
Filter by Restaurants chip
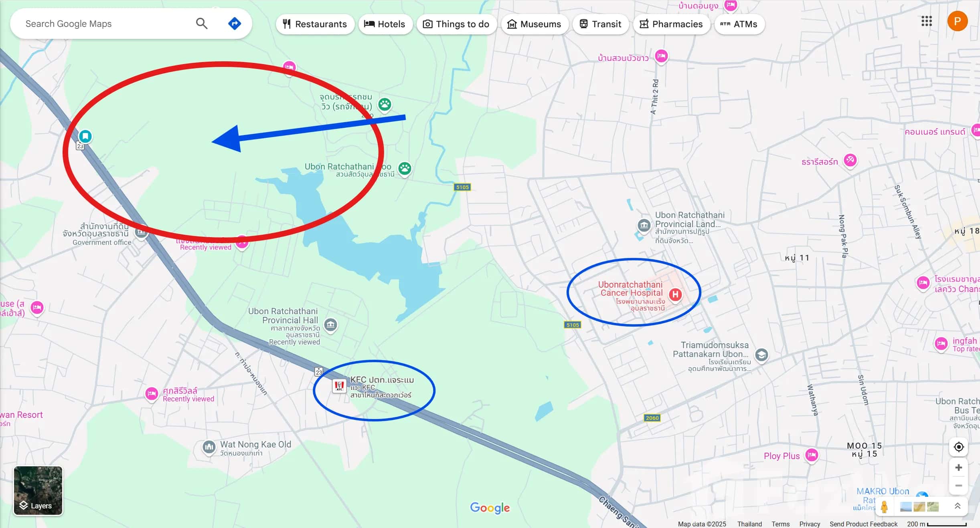pyautogui.click(x=315, y=24)
